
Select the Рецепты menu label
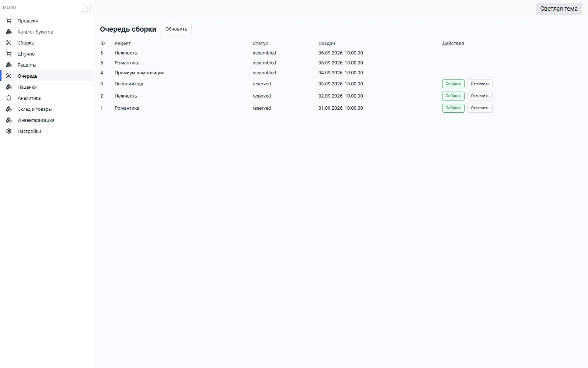27,65
